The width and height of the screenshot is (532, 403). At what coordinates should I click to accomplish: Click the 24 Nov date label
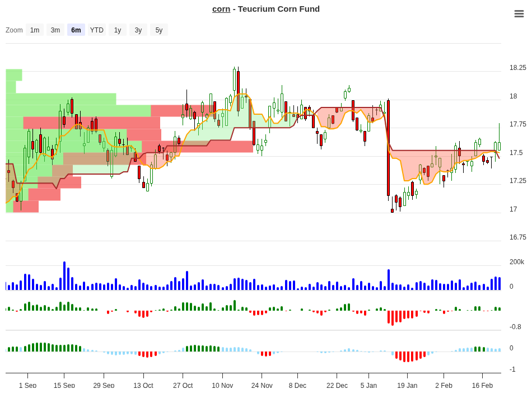pos(262,385)
